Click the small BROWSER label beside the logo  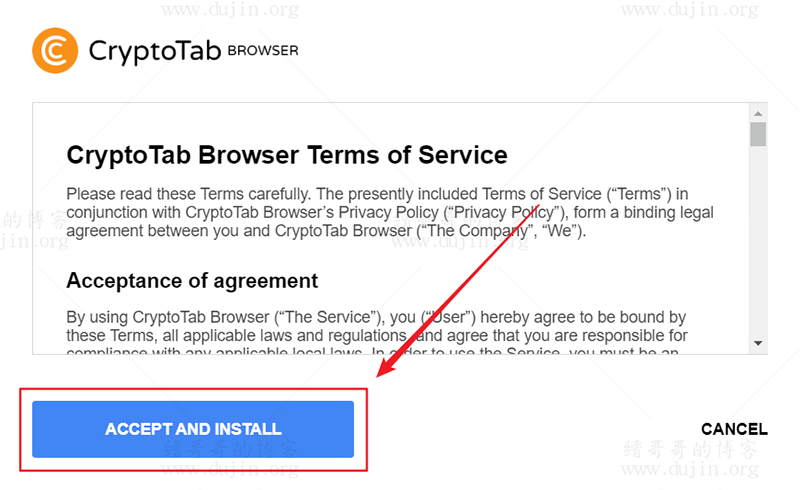coord(263,51)
